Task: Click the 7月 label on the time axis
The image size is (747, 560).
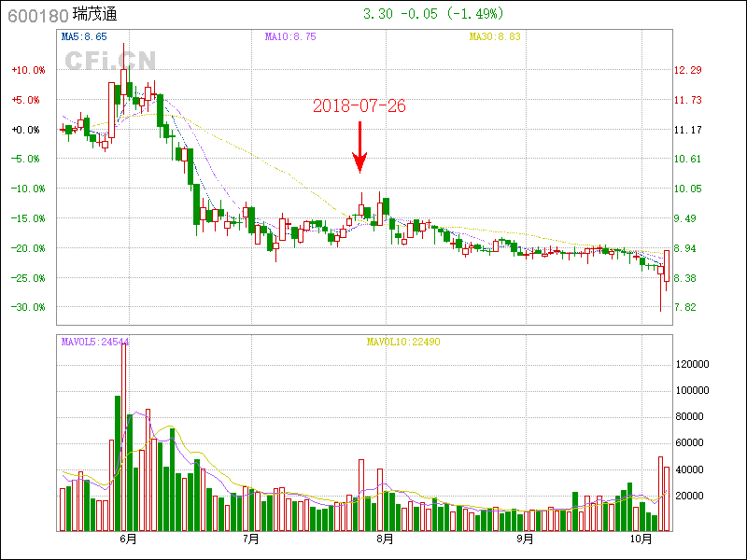Action: [250, 539]
